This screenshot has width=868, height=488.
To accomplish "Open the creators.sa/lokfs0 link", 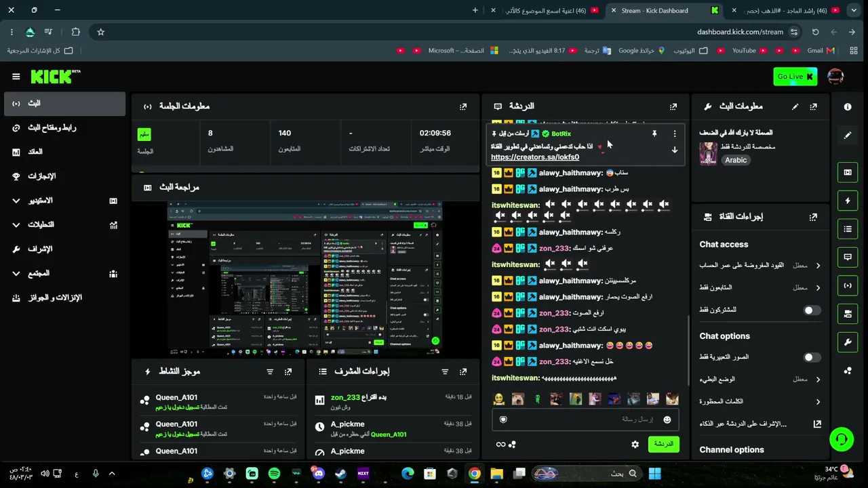I will coord(535,157).
